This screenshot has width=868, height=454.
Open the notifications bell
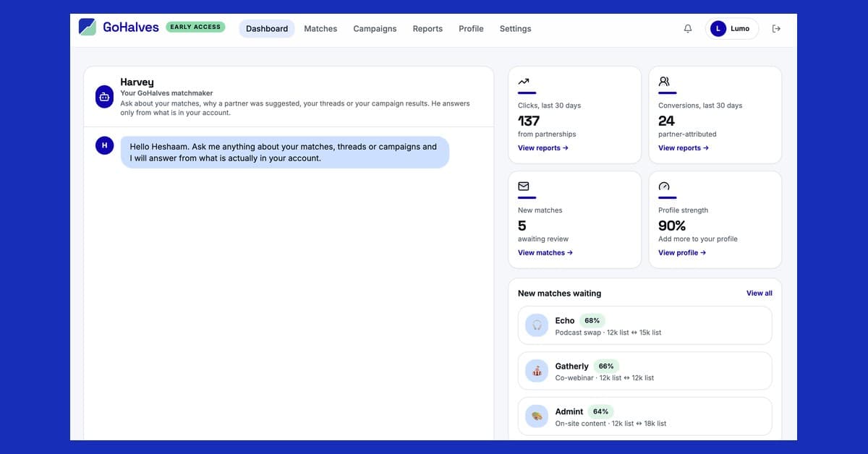688,29
